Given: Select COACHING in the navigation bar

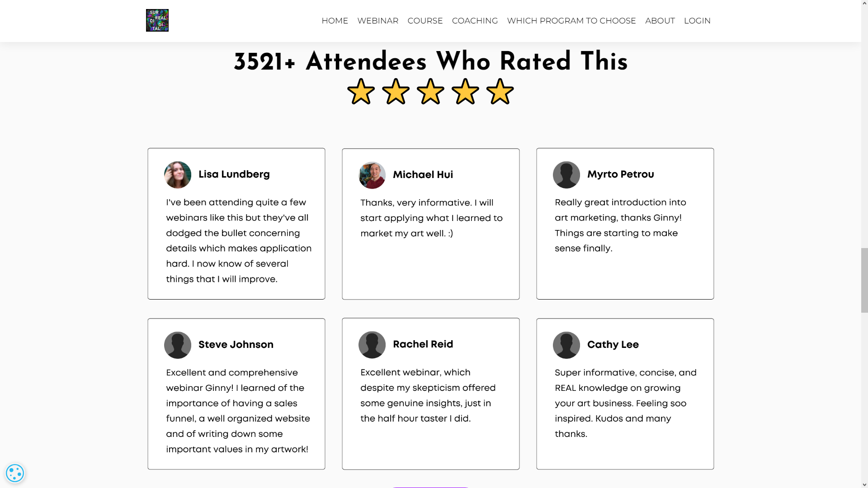Looking at the screenshot, I should (x=475, y=20).
